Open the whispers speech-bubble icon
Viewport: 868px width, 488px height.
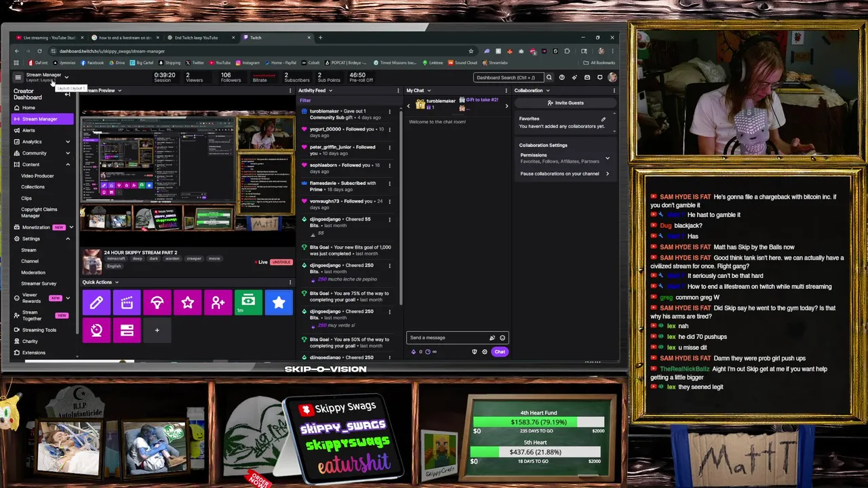[x=599, y=77]
